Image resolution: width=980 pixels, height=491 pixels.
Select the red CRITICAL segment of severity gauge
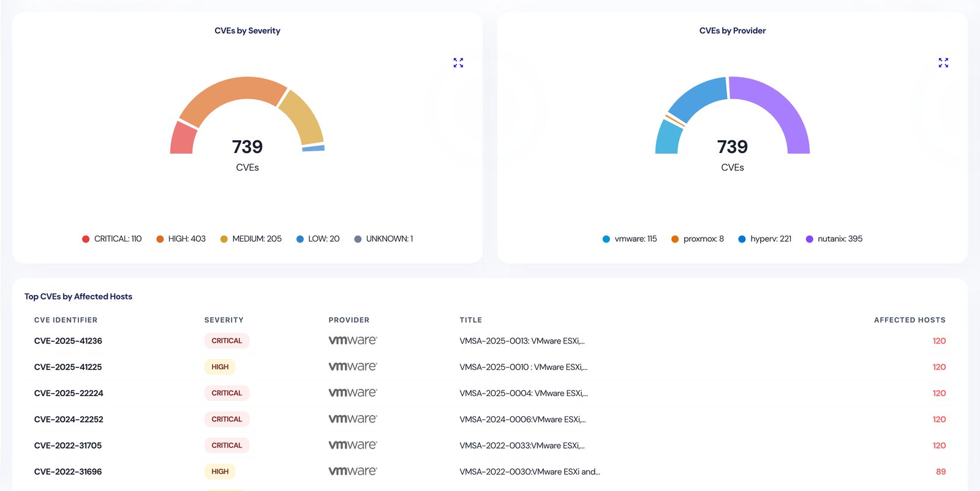pyautogui.click(x=183, y=138)
